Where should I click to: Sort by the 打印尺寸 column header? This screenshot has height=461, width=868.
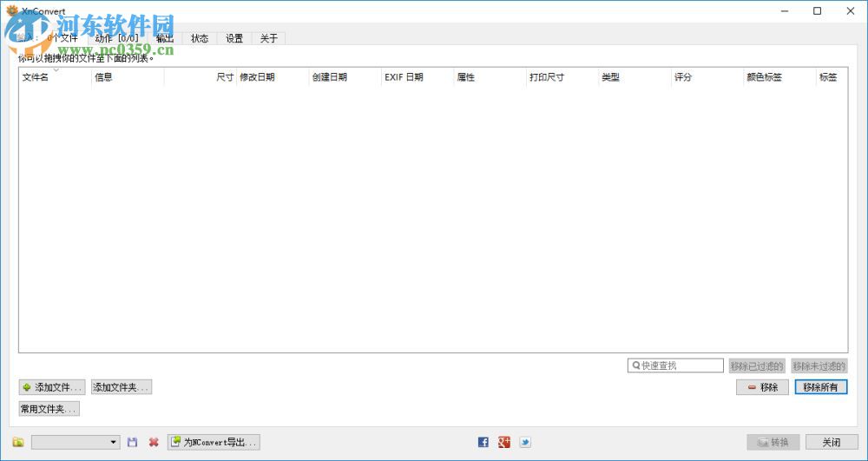563,77
